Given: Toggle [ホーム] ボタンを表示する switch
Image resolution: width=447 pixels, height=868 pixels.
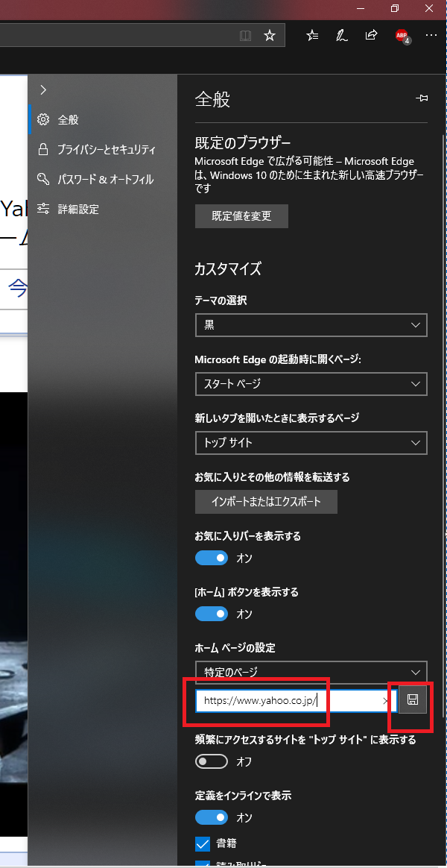Looking at the screenshot, I should [x=212, y=614].
